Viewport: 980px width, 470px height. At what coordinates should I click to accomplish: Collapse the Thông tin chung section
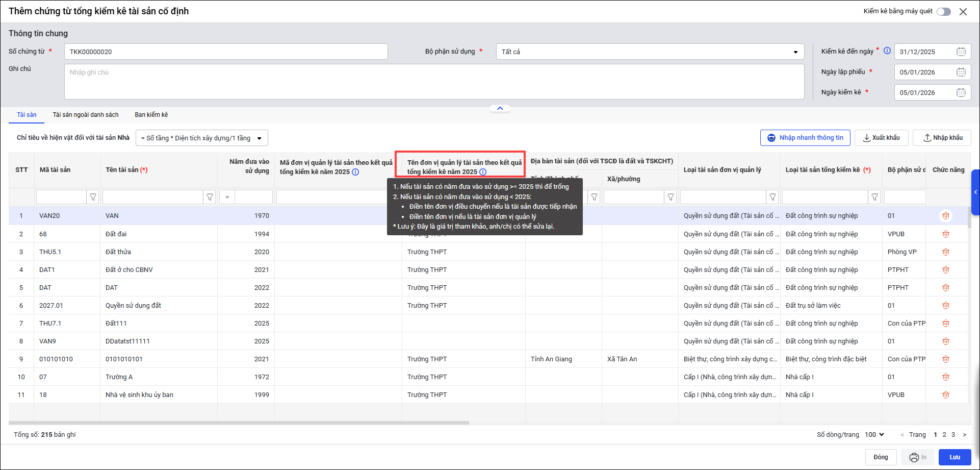(x=500, y=108)
